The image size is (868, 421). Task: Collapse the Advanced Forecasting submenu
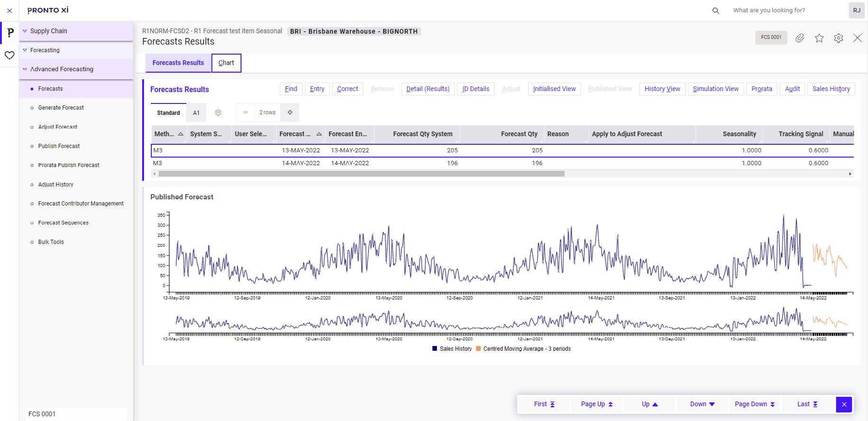(x=25, y=69)
